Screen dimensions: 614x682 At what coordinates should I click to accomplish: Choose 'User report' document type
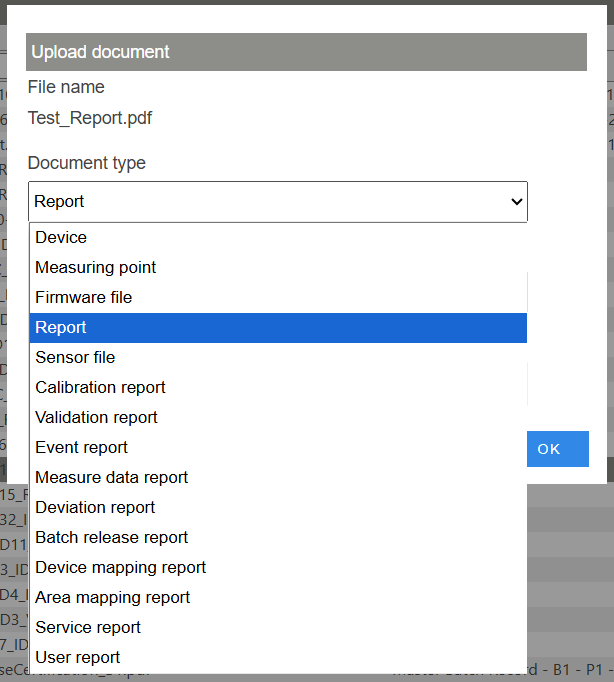click(278, 658)
